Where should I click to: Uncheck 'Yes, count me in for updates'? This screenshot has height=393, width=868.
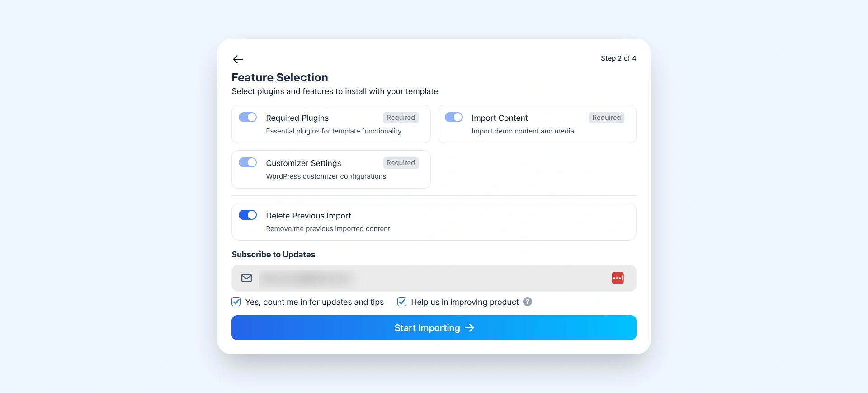[x=236, y=302]
